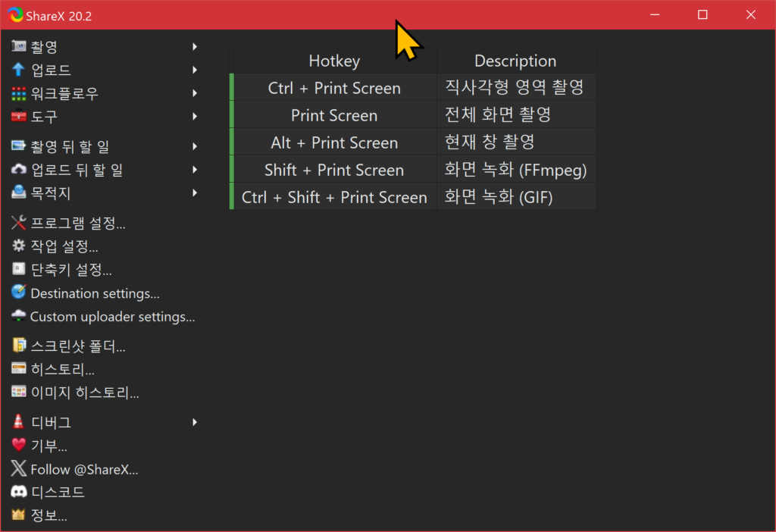
Task: Click the blue upload arrow icon for 업로드
Action: pos(19,70)
